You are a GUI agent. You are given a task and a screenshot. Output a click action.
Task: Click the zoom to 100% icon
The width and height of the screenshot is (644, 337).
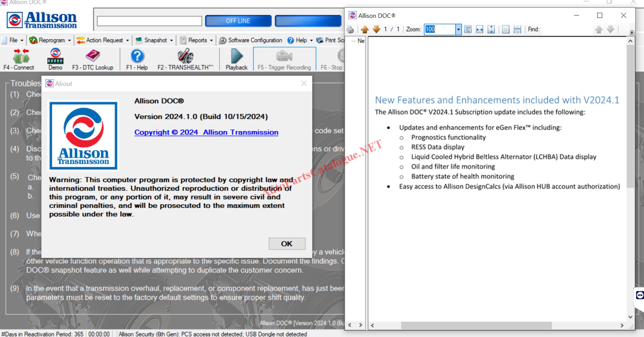[x=468, y=30]
